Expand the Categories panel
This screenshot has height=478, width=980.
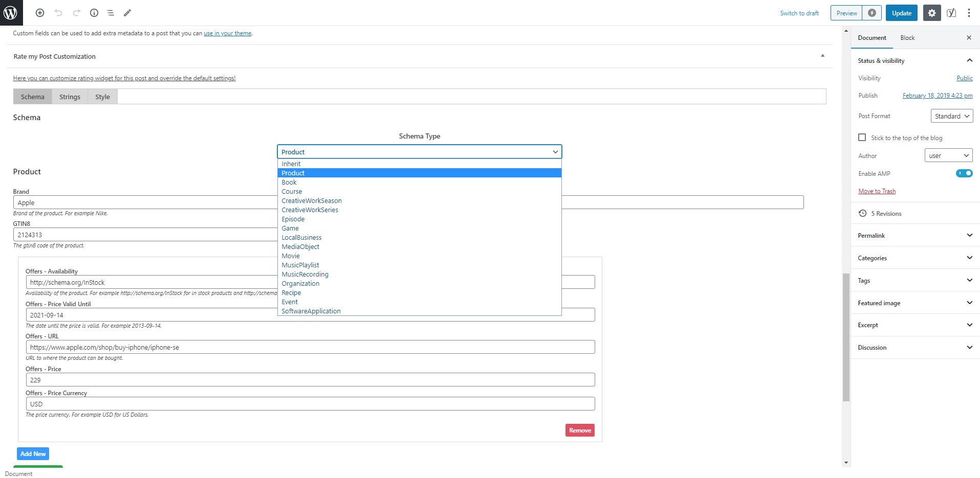tap(916, 258)
